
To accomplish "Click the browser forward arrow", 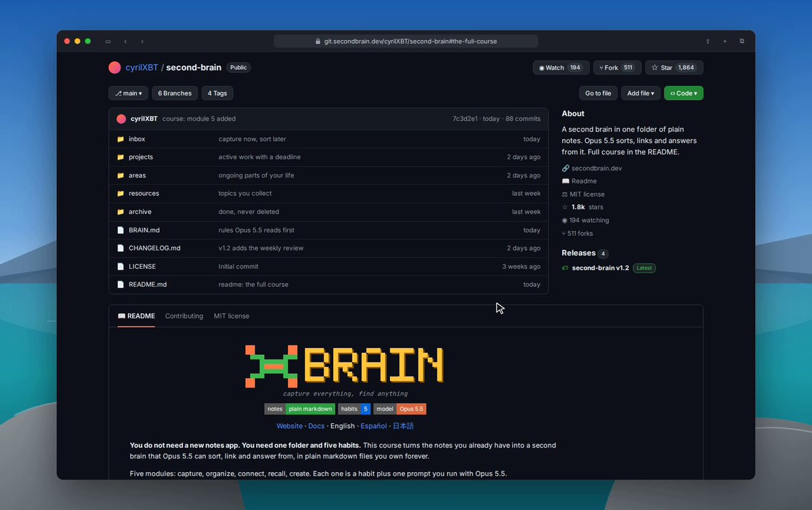I will pyautogui.click(x=142, y=41).
